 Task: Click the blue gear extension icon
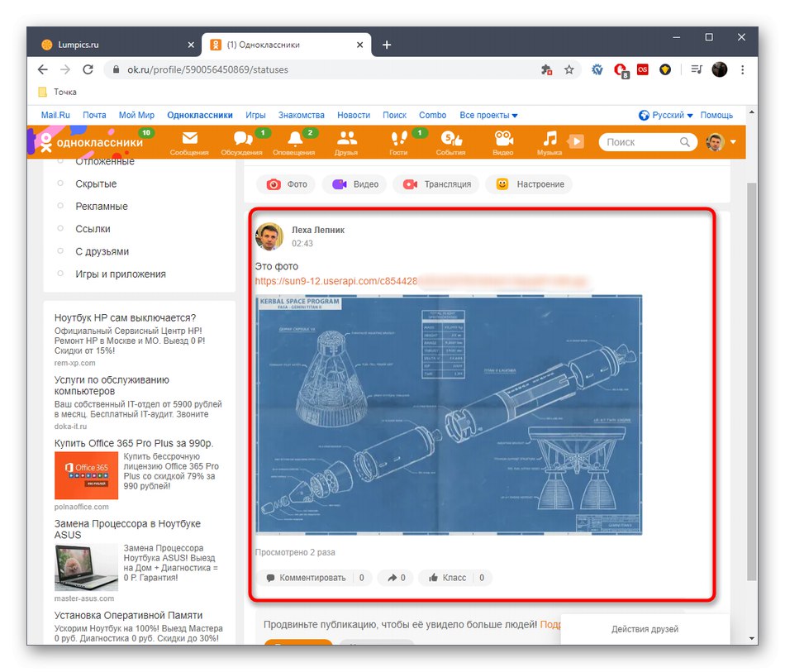pos(597,69)
